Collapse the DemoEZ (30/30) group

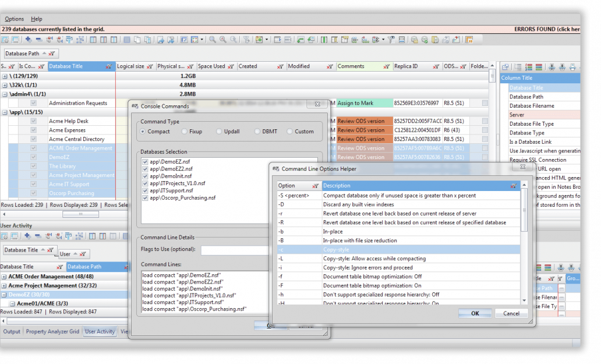4,295
